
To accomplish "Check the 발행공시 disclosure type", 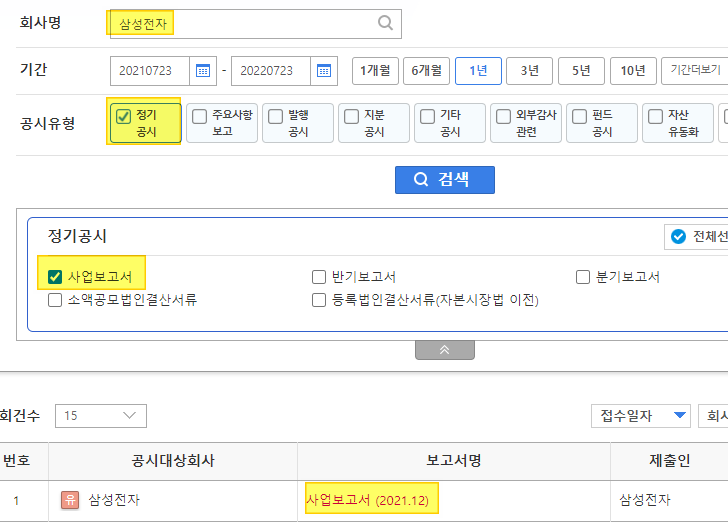I will pyautogui.click(x=275, y=116).
